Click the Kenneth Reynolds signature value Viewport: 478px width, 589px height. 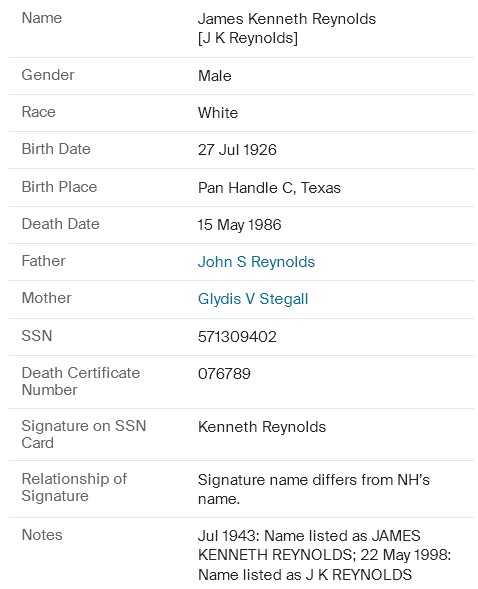(x=262, y=427)
